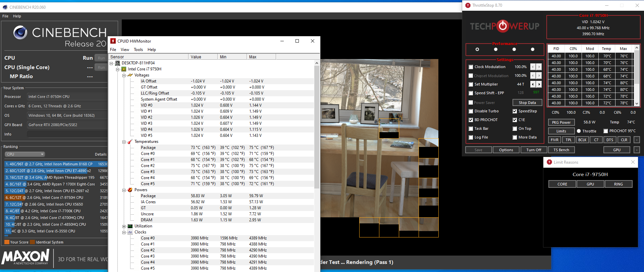Enable the On Top checkbox
The width and height of the screenshot is (644, 272).
point(515,129)
